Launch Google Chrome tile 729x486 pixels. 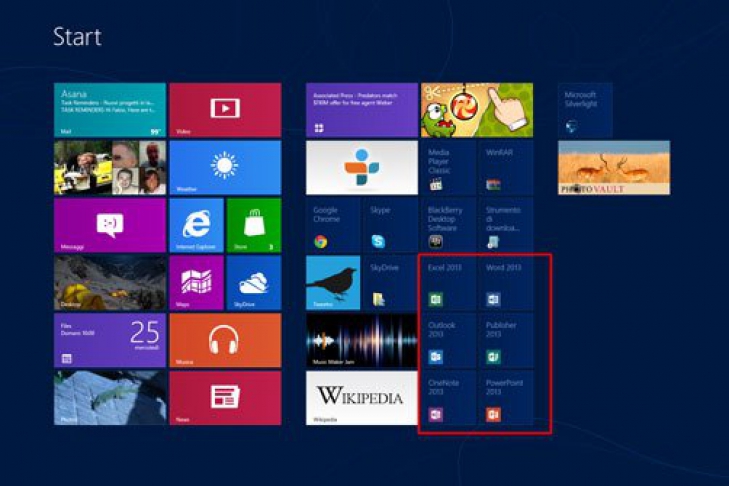point(333,225)
